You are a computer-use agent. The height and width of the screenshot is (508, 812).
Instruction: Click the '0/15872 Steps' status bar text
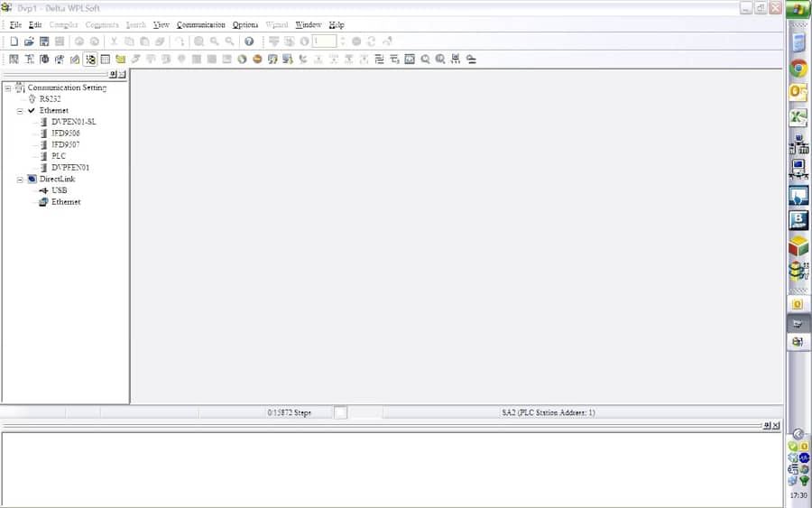289,412
